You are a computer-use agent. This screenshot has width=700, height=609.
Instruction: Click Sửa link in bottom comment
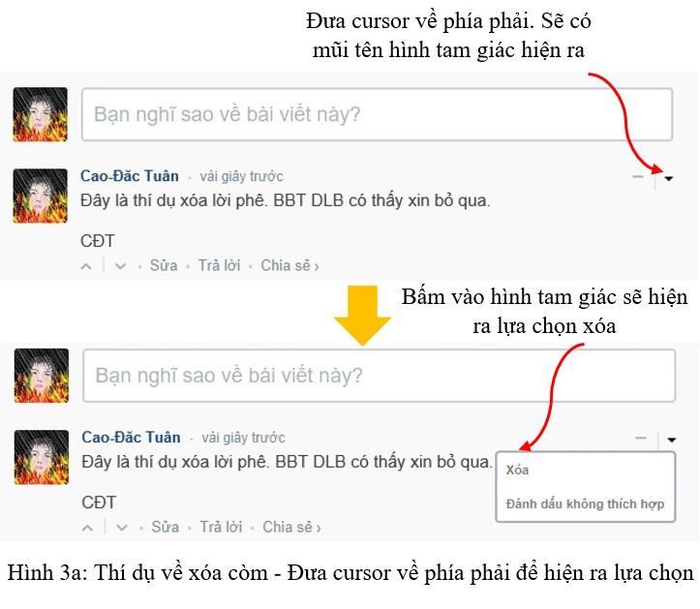click(166, 528)
